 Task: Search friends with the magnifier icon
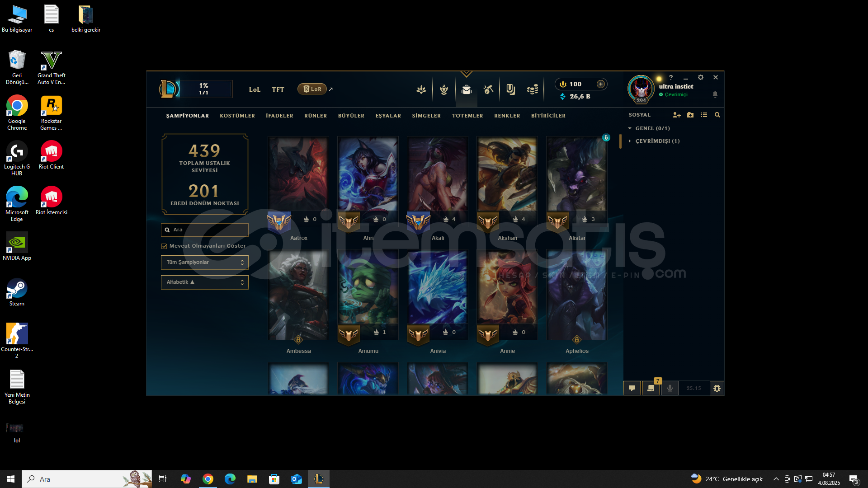click(x=717, y=115)
